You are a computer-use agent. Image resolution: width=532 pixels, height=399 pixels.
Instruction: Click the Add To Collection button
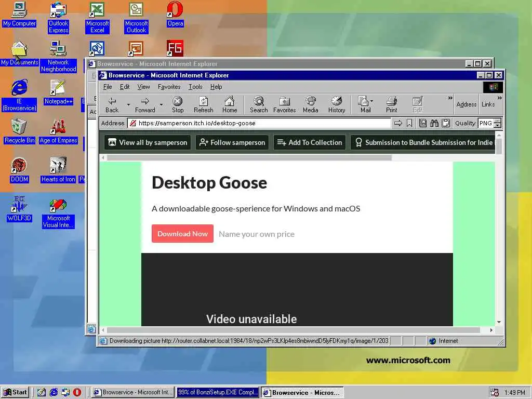[310, 142]
